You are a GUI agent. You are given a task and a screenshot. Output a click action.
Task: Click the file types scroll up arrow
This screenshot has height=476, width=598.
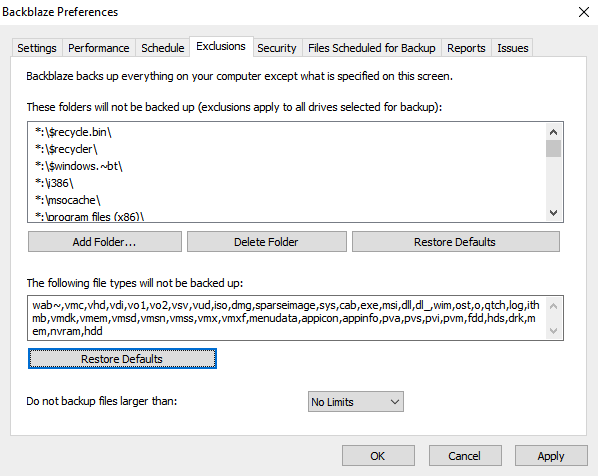pyautogui.click(x=554, y=306)
